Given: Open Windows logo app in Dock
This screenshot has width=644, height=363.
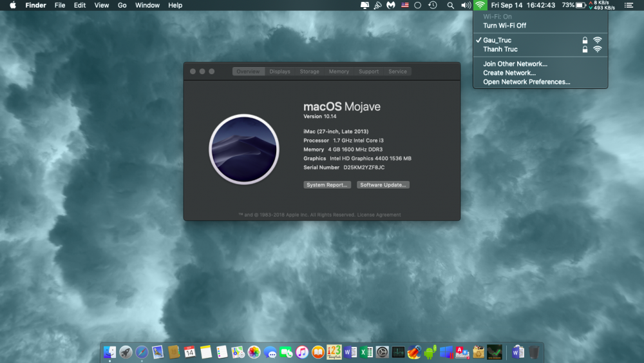Looking at the screenshot, I should pyautogui.click(x=446, y=352).
